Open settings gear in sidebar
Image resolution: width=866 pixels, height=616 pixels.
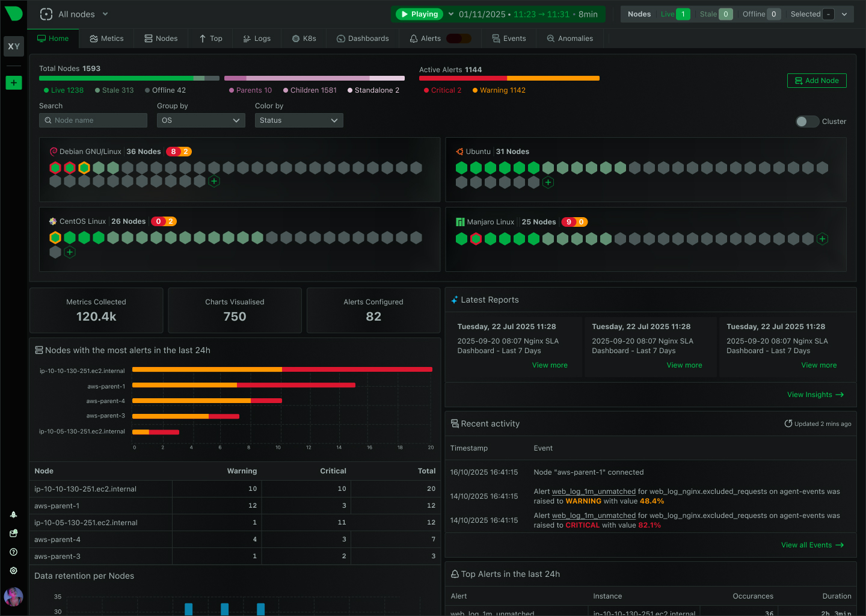click(x=13, y=570)
